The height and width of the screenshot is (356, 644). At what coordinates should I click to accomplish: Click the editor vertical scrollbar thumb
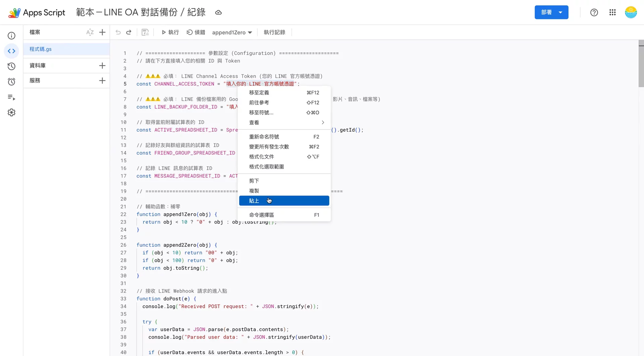[x=641, y=64]
